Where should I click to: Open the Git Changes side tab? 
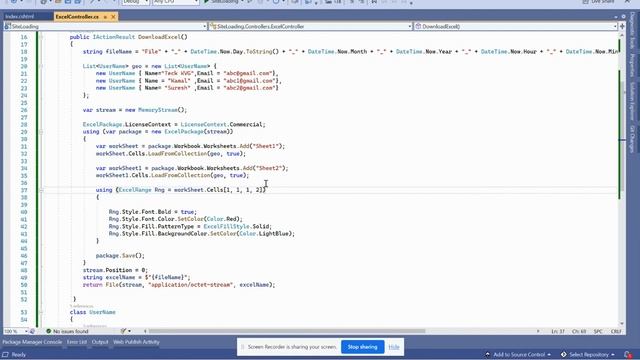click(633, 139)
